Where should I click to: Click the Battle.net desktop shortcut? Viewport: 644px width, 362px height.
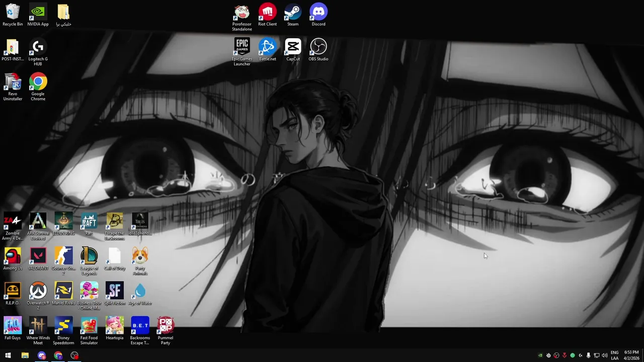(x=267, y=50)
